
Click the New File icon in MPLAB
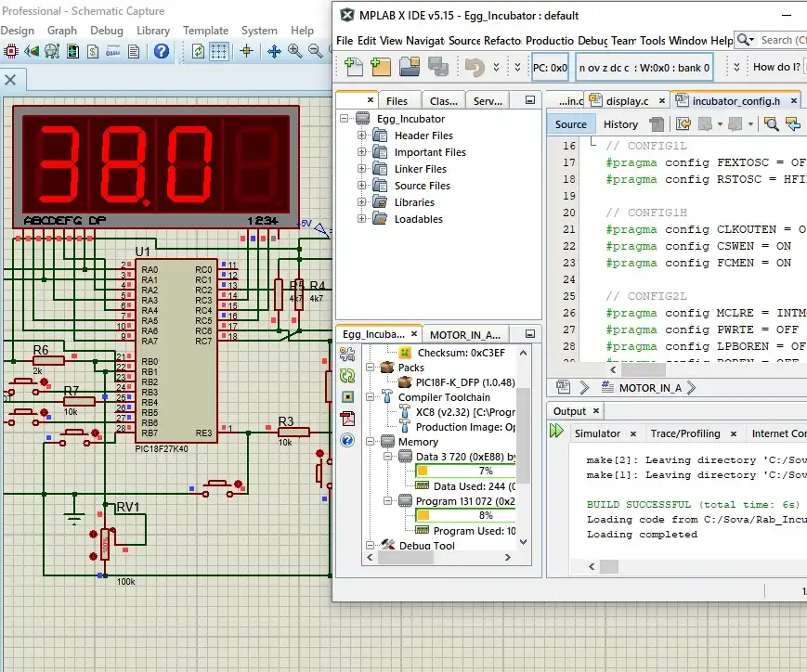tap(353, 67)
